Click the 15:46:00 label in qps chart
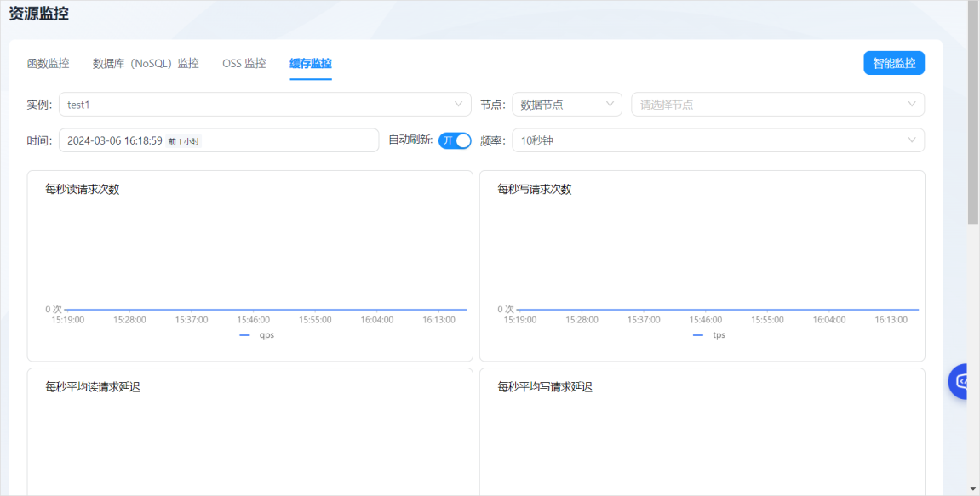 253,319
